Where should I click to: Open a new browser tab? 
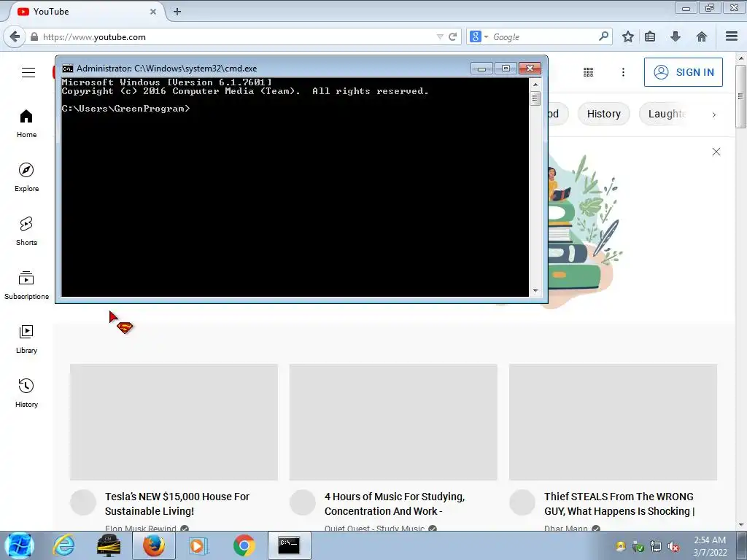point(177,12)
